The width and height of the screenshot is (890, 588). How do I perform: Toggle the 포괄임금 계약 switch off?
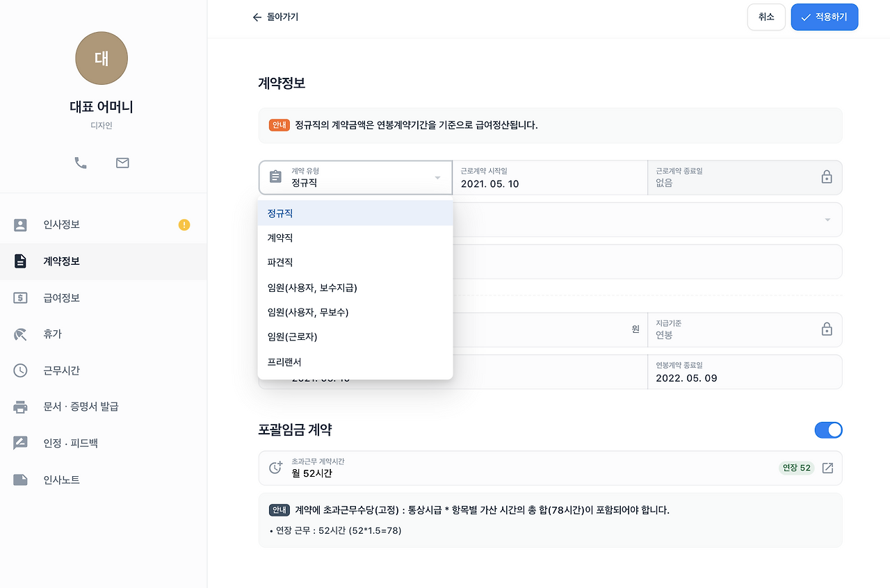click(x=828, y=430)
